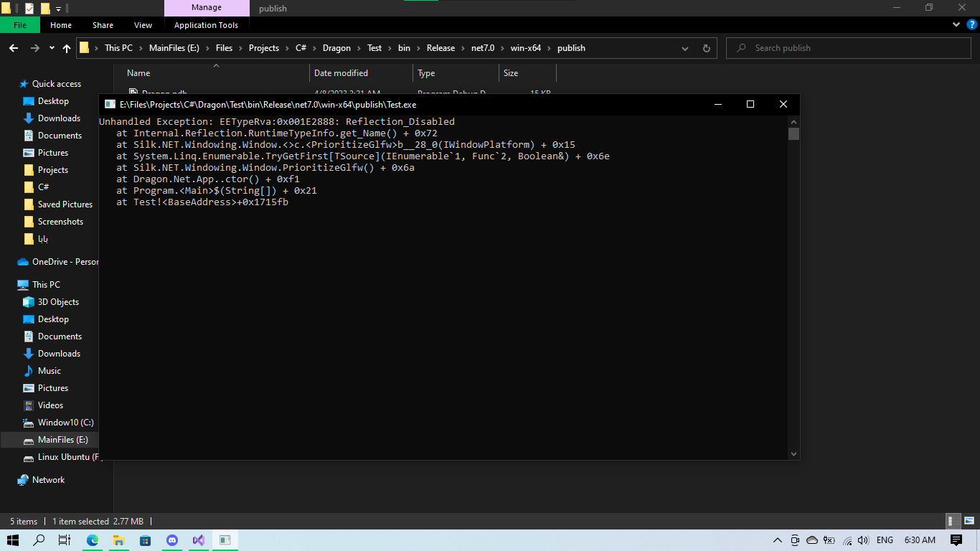Select This PC in the navigation pane
The width and height of the screenshot is (980, 551).
click(x=46, y=285)
